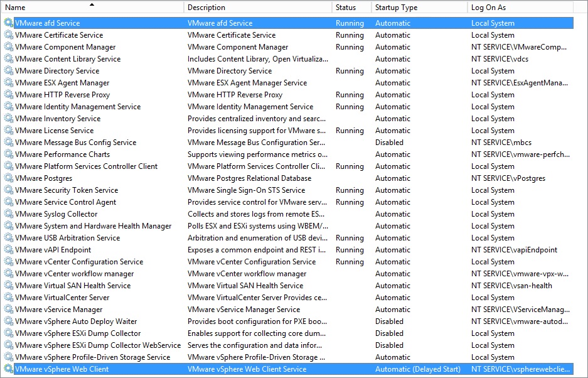Sort services by the Status column header
This screenshot has height=378, width=588.
[351, 7]
